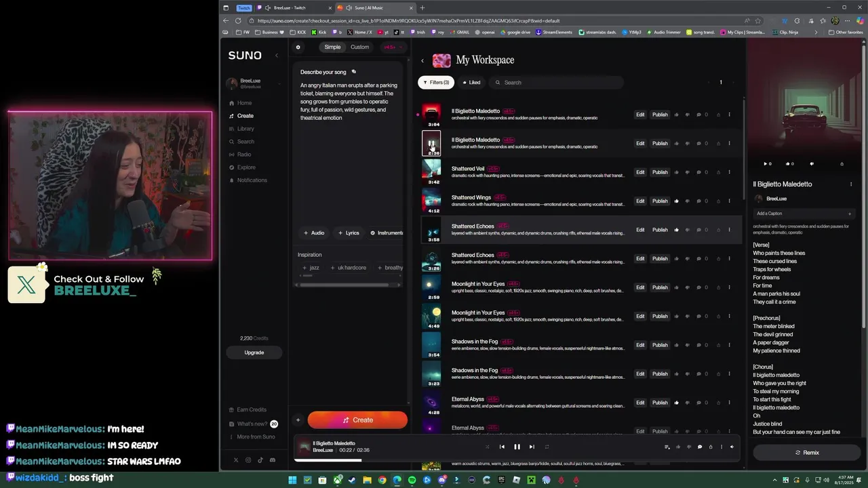
Task: Like the song in the details panel
Action: (789, 163)
